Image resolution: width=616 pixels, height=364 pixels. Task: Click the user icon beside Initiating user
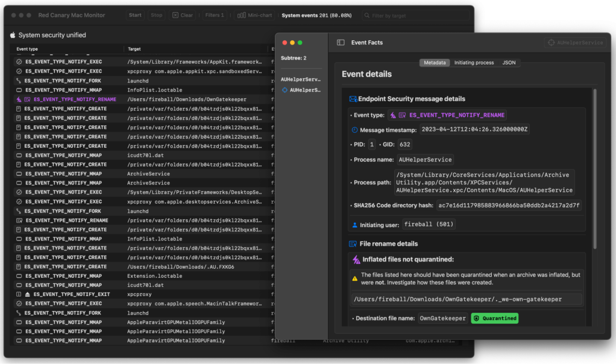[x=354, y=225]
